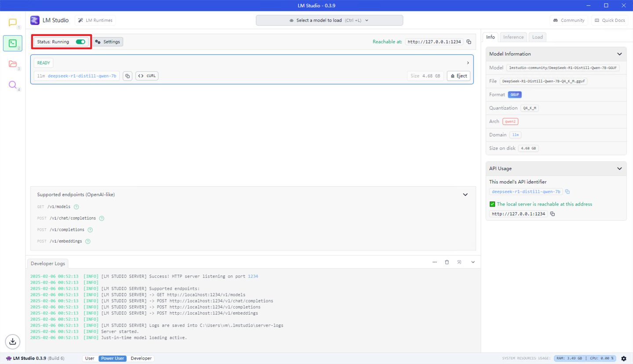Click the deepseek-r1-distill-qwen-7b API identifier link
The image size is (633, 364).
[526, 191]
